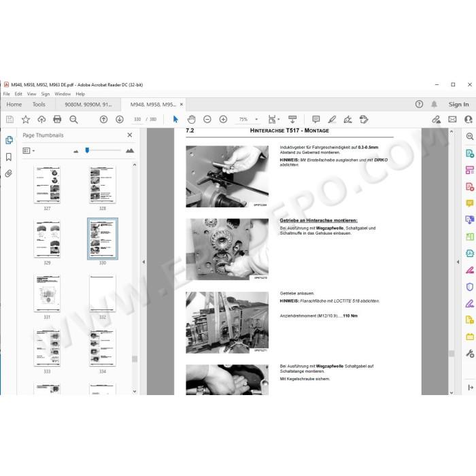
Task: Select page 328 thumbnail
Action: pyautogui.click(x=103, y=184)
